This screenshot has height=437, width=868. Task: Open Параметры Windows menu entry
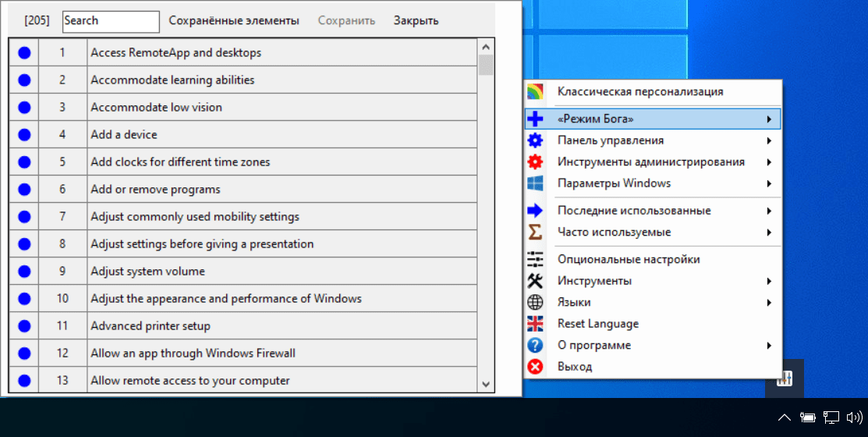pyautogui.click(x=653, y=183)
